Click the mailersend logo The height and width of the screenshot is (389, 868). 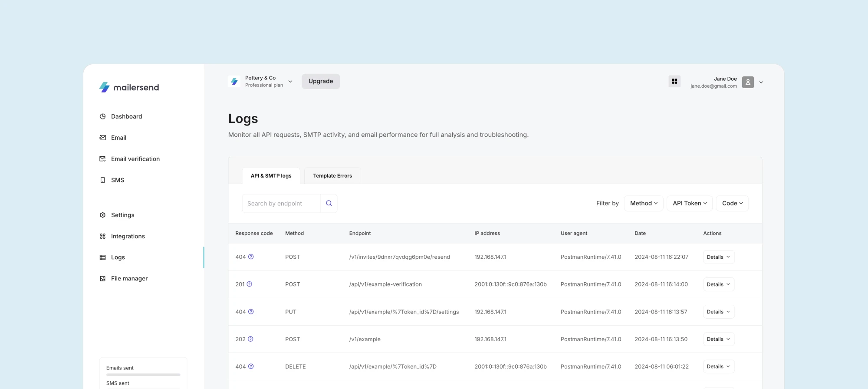[129, 87]
